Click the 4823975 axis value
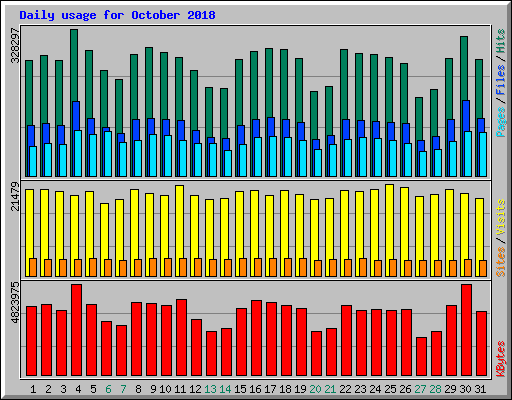Screen dimensions: 512x400 click(15, 303)
